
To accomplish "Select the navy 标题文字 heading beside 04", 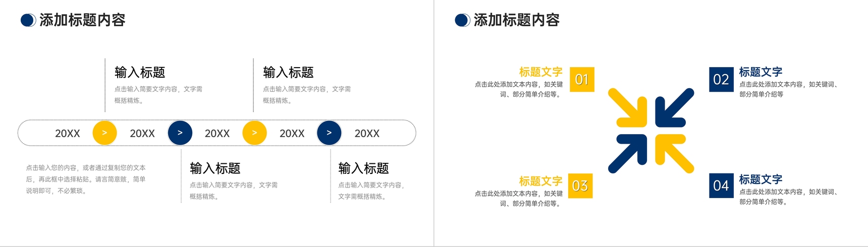I will click(761, 179).
